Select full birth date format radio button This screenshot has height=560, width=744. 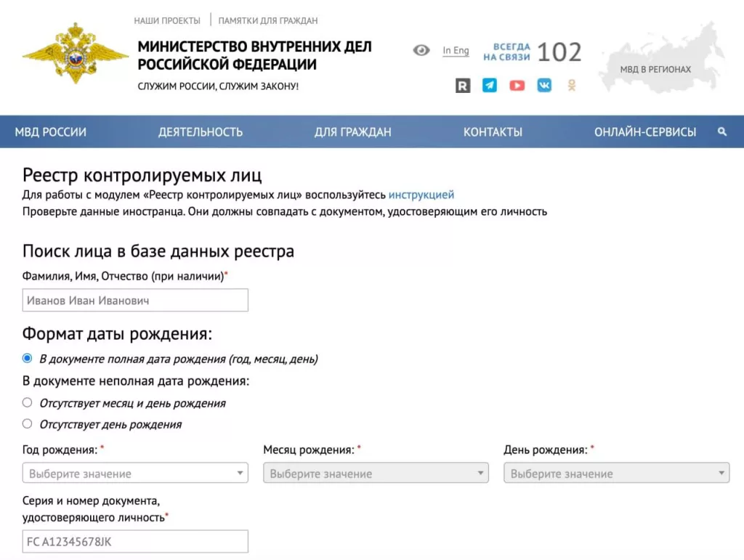coord(27,357)
